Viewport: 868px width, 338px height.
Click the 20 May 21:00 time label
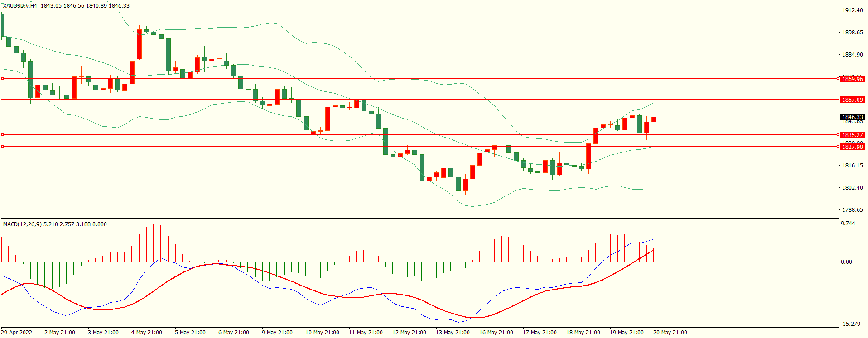coord(670,333)
